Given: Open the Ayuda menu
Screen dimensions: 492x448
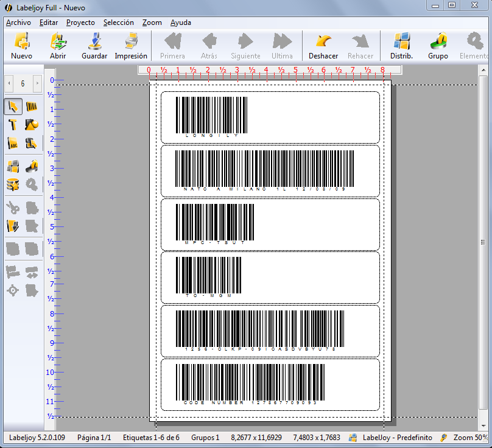Looking at the screenshot, I should point(181,23).
